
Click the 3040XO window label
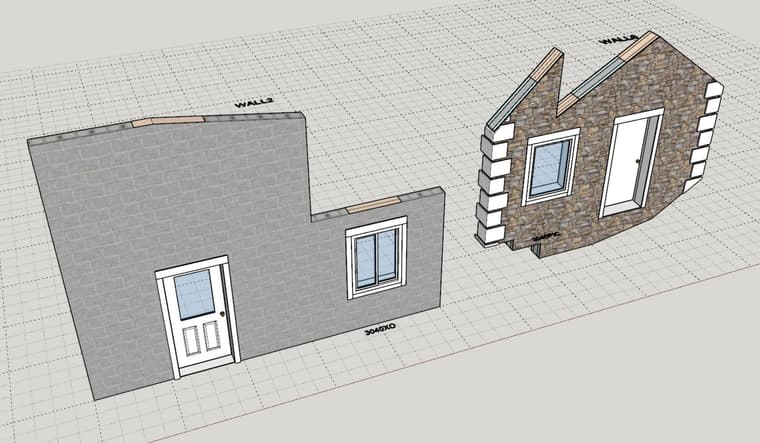click(380, 329)
